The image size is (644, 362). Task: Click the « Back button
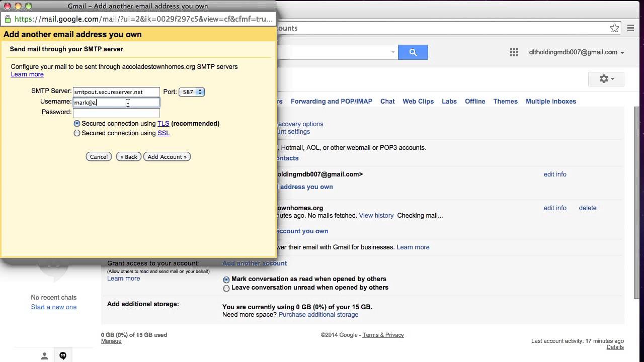pyautogui.click(x=129, y=157)
